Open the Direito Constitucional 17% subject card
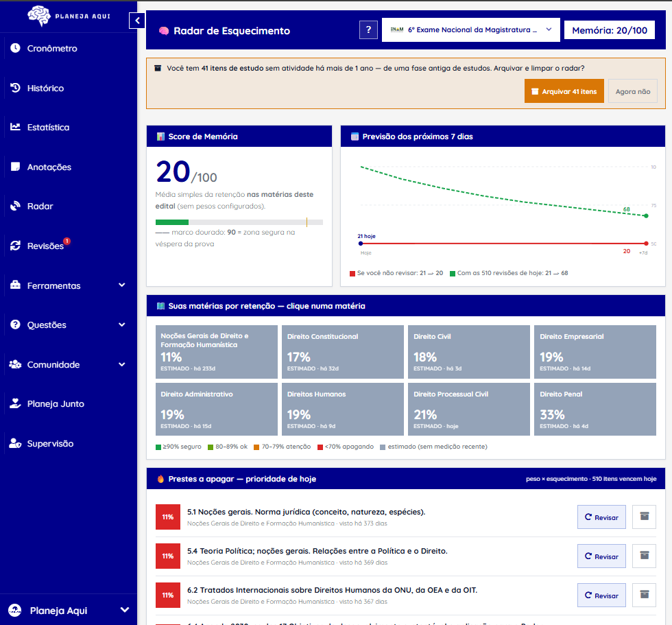The width and height of the screenshot is (672, 625). (x=342, y=352)
